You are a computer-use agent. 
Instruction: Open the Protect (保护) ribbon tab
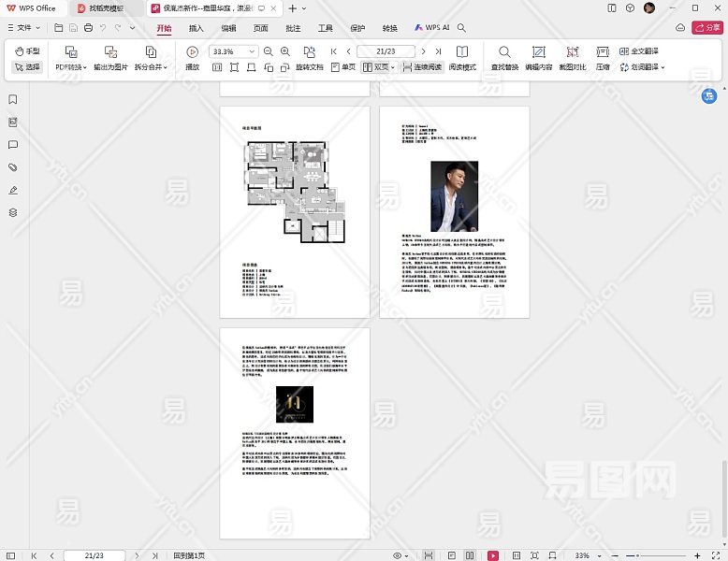click(357, 28)
